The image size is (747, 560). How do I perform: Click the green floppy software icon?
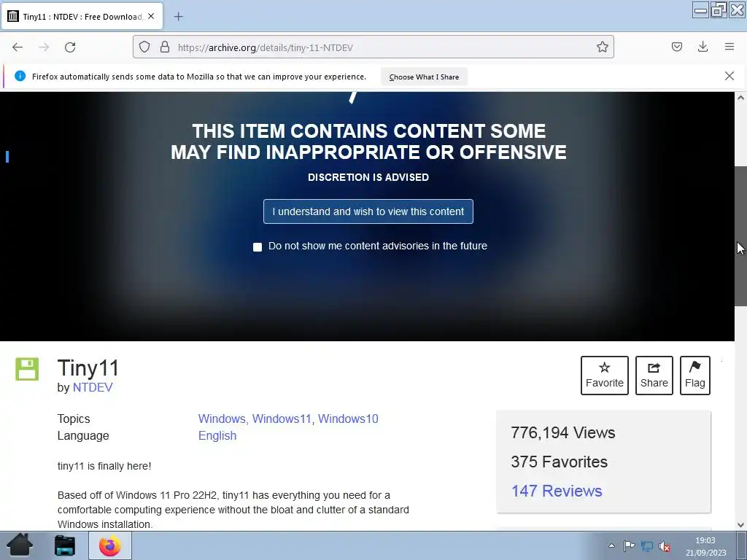point(27,369)
